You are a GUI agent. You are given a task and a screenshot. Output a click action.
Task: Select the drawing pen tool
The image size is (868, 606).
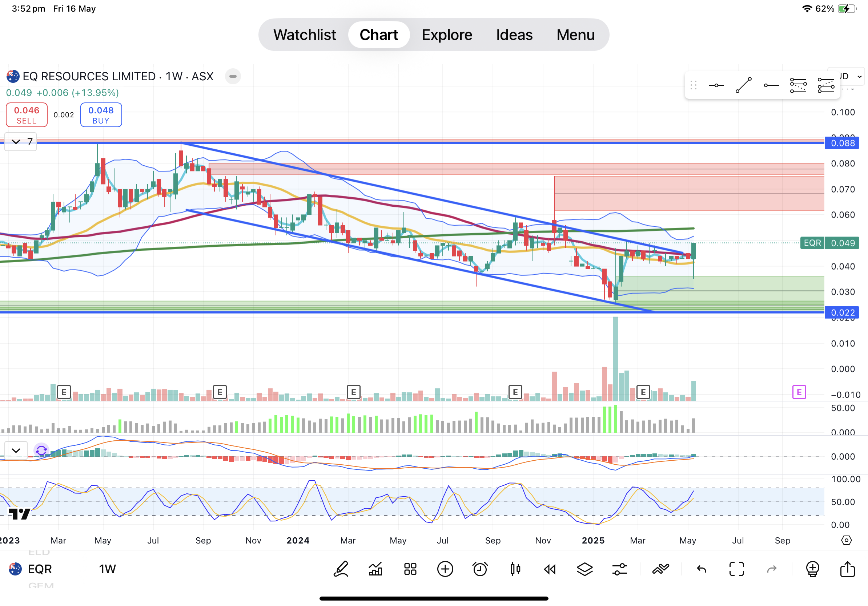tap(341, 569)
